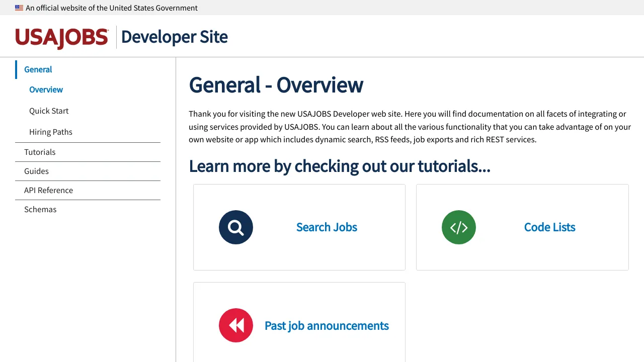Click the US flag icon in banner
The width and height of the screenshot is (644, 362).
coord(19,8)
